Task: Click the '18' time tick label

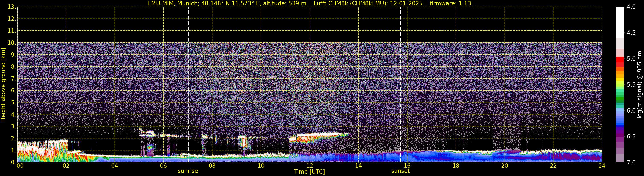Action: 456,166
